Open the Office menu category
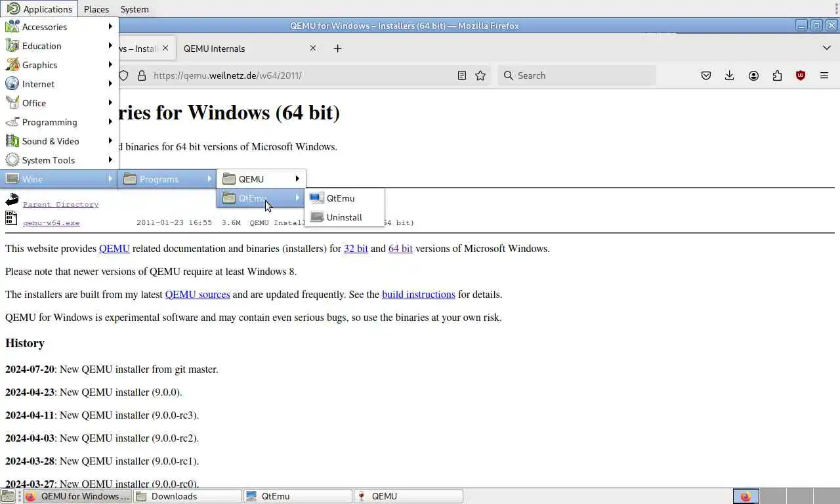 pyautogui.click(x=59, y=103)
